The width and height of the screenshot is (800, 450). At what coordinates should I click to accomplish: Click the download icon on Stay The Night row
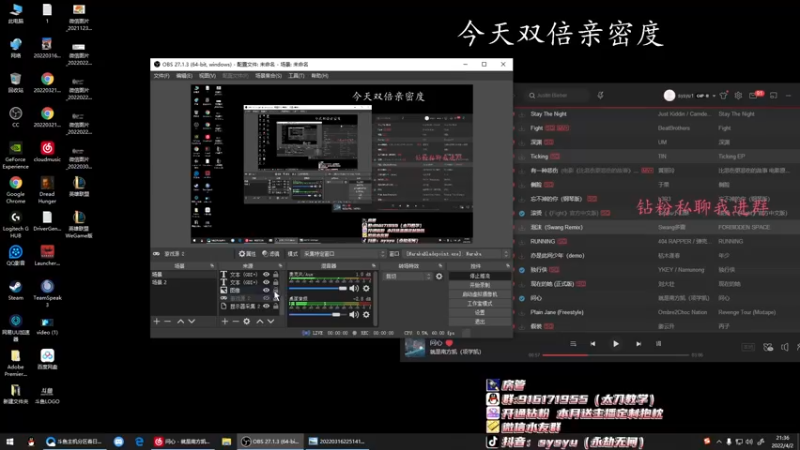(521, 114)
